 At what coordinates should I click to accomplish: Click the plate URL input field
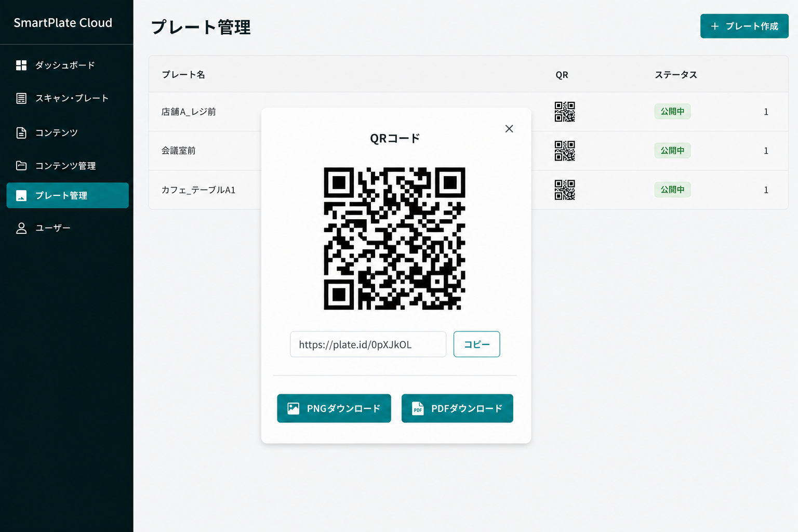tap(368, 344)
